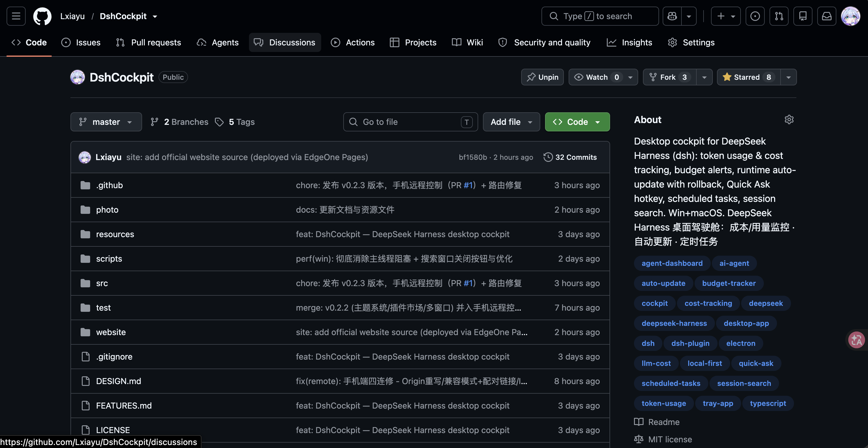
Task: Open the Fork options dropdown arrow
Action: 704,77
